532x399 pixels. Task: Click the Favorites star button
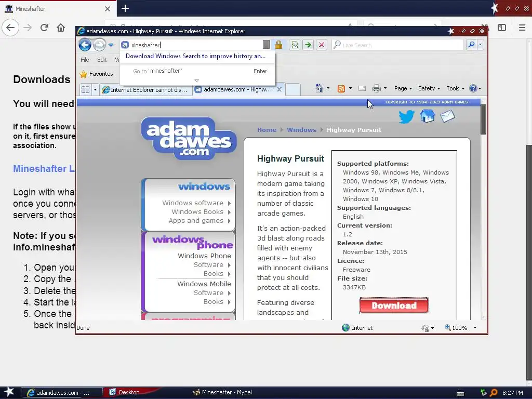coord(96,74)
